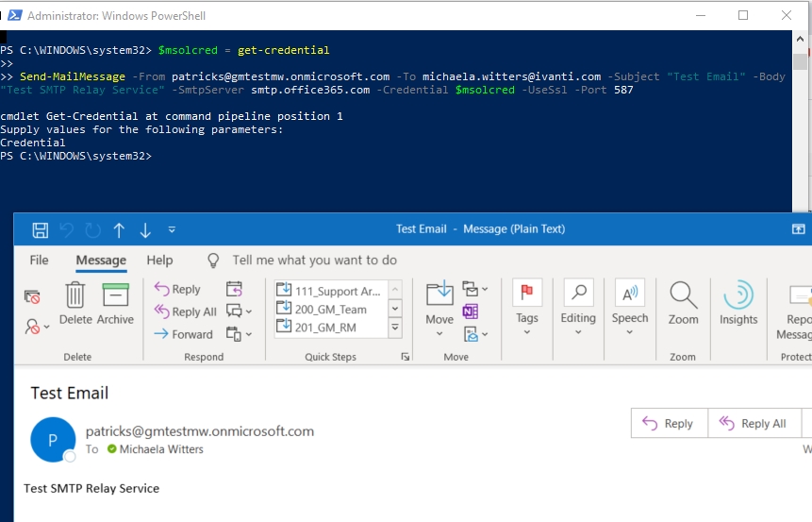Open the Move dropdown menu
The image size is (812, 522).
(439, 303)
